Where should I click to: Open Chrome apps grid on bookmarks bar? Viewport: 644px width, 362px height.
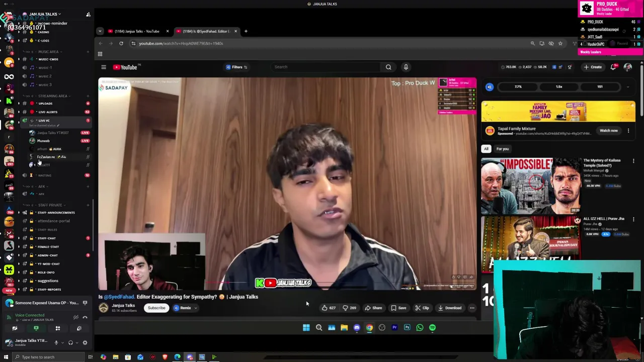click(x=100, y=54)
